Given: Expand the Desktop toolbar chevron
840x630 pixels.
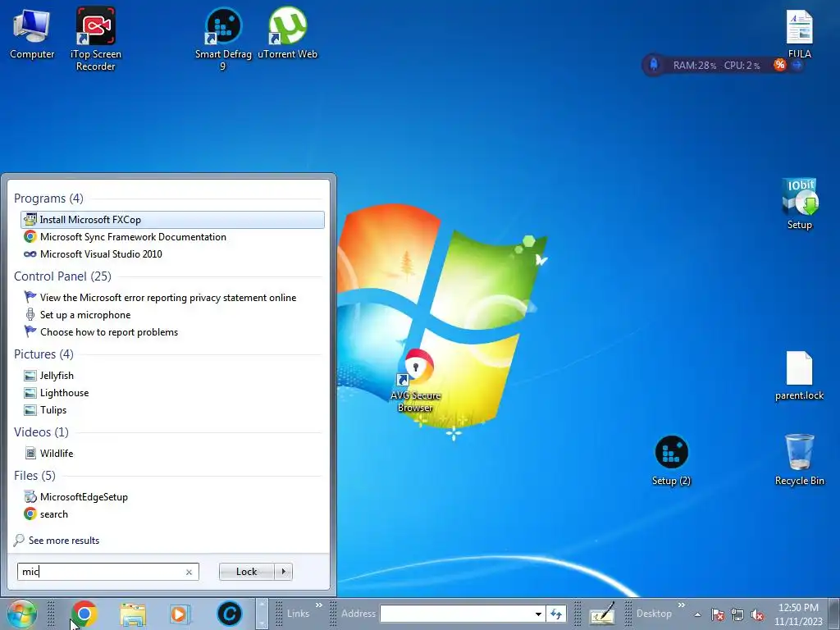Looking at the screenshot, I should coord(682,605).
